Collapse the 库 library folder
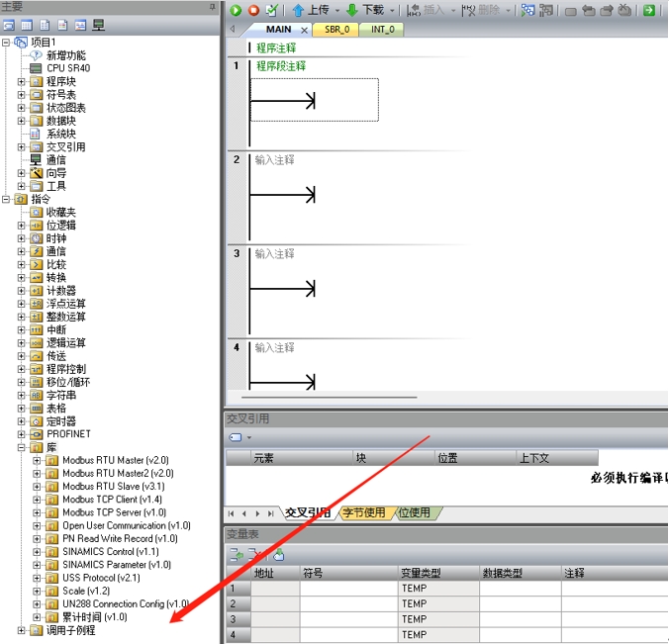The image size is (669, 644). (x=22, y=447)
